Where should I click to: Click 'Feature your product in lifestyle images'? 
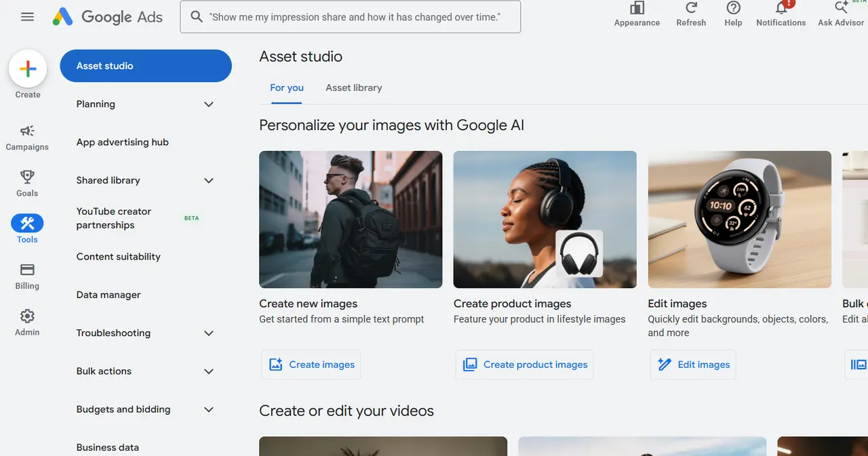pyautogui.click(x=540, y=319)
